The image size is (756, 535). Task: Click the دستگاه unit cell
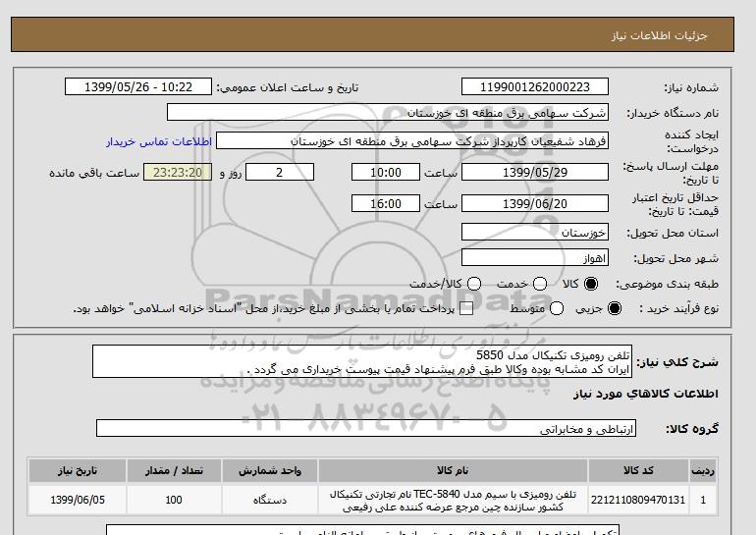click(270, 500)
